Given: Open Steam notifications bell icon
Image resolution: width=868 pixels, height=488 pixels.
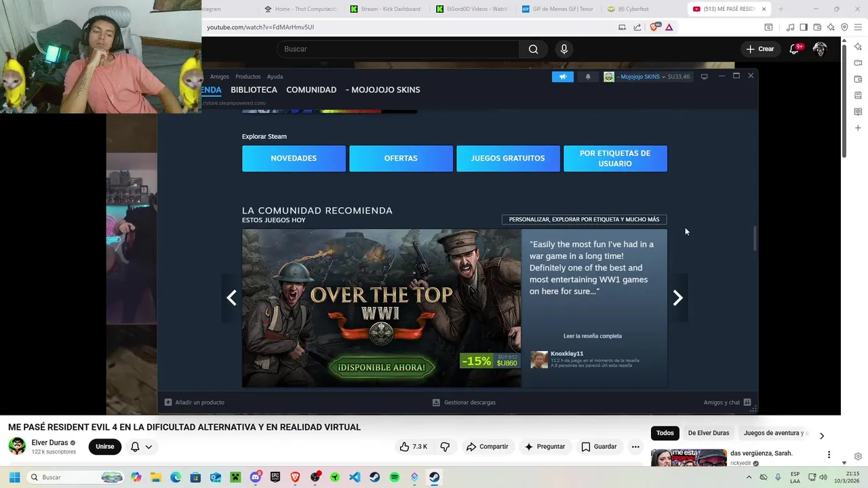Looking at the screenshot, I should point(588,77).
